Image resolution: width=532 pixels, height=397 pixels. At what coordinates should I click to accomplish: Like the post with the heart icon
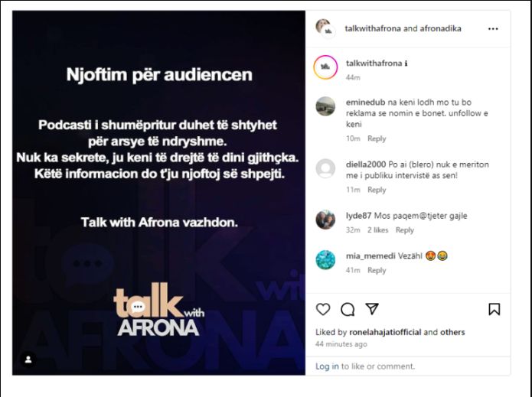(323, 309)
